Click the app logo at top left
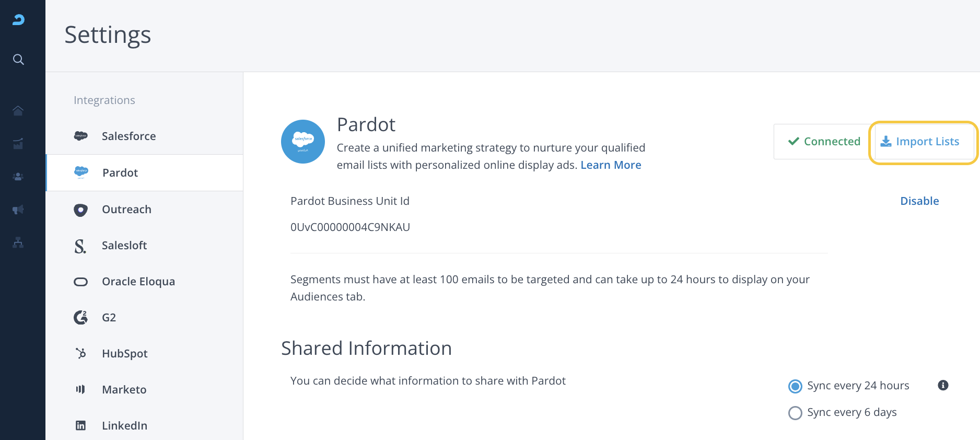This screenshot has height=440, width=980. tap(18, 20)
